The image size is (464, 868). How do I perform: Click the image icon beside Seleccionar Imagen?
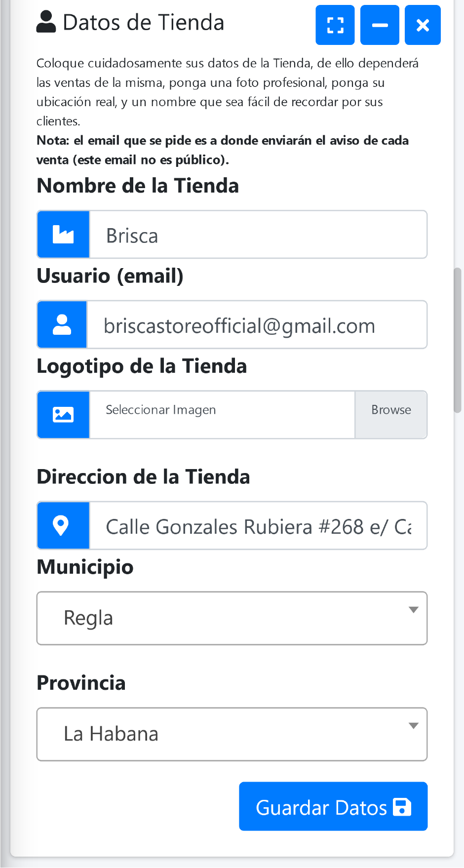(x=63, y=415)
